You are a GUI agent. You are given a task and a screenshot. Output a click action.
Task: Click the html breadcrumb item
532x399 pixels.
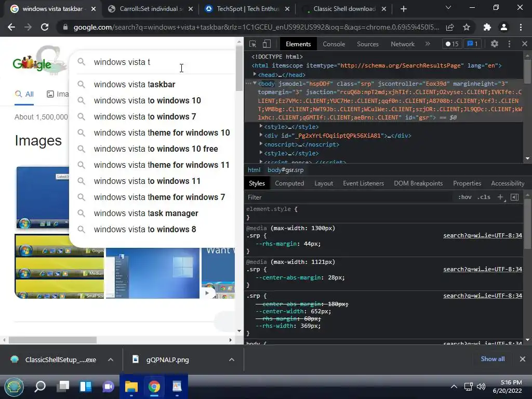254,170
